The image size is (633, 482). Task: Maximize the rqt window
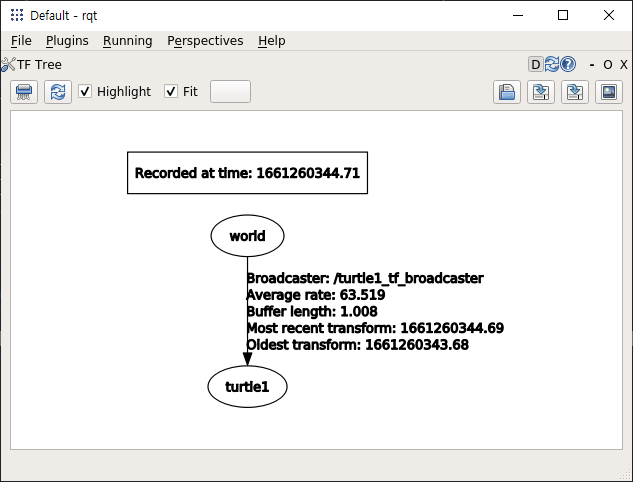click(x=563, y=15)
